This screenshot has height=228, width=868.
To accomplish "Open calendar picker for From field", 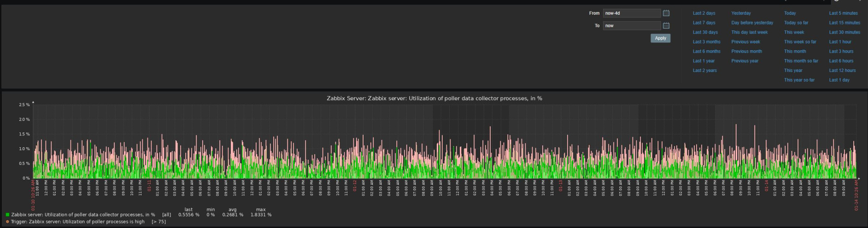I will [x=666, y=13].
